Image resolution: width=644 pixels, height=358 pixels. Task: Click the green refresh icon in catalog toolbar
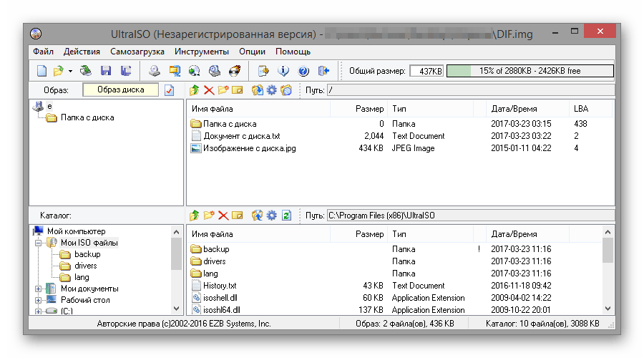click(x=286, y=215)
